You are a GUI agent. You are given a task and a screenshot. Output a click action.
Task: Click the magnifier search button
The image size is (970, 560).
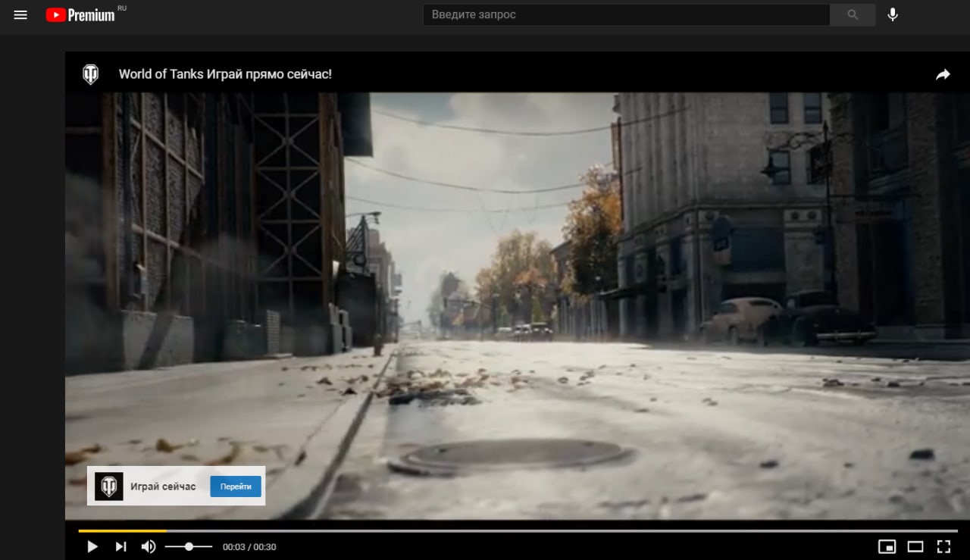[853, 14]
